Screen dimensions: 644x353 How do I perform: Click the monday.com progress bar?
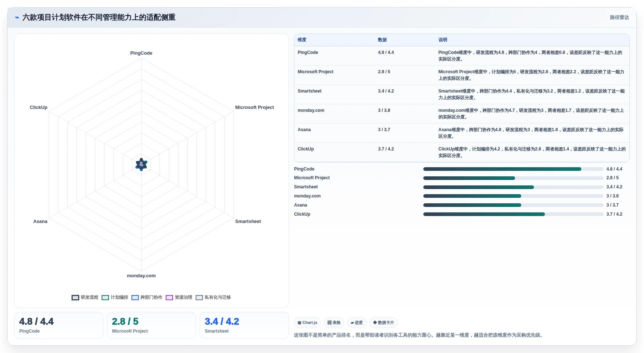513,196
